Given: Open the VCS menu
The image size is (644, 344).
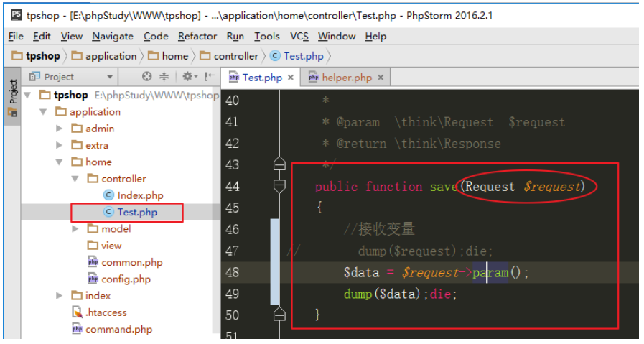Looking at the screenshot, I should [x=299, y=36].
